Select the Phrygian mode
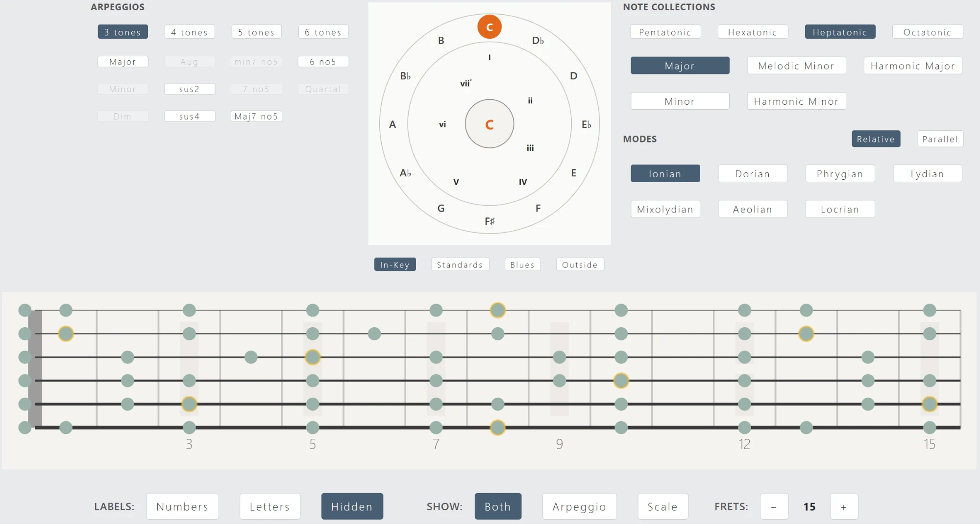This screenshot has height=524, width=980. 840,174
